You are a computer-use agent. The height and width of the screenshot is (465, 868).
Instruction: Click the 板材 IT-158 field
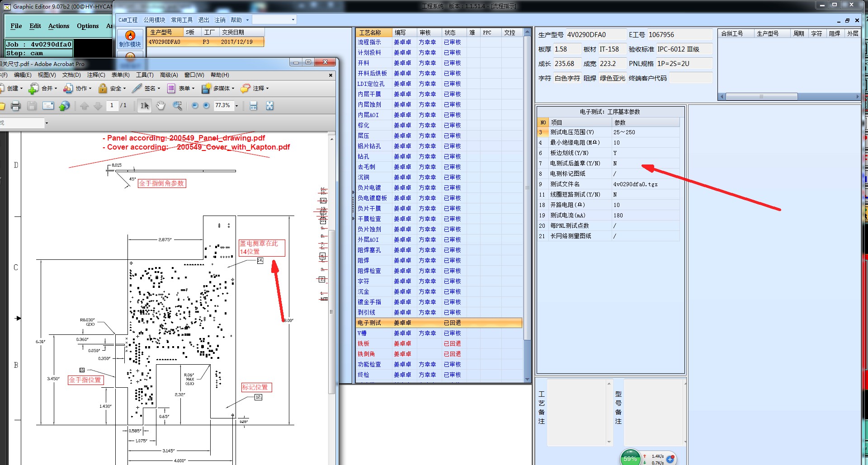click(x=612, y=49)
